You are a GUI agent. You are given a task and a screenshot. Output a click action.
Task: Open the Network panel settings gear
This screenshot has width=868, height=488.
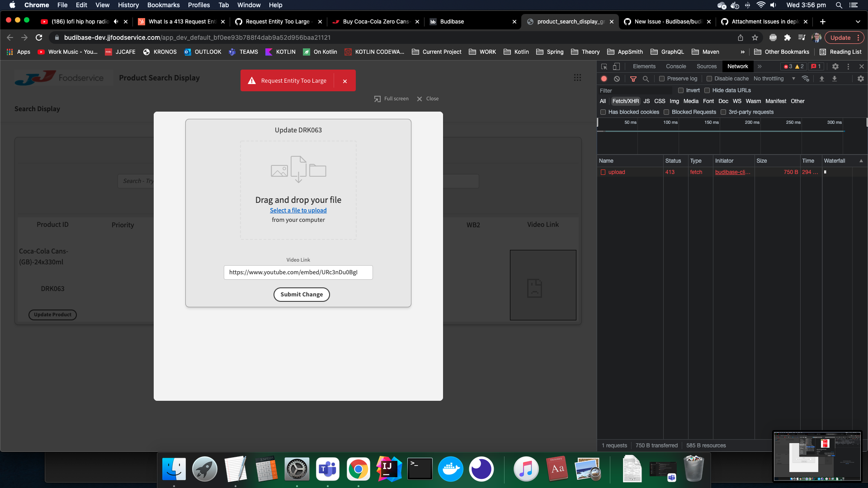point(861,79)
